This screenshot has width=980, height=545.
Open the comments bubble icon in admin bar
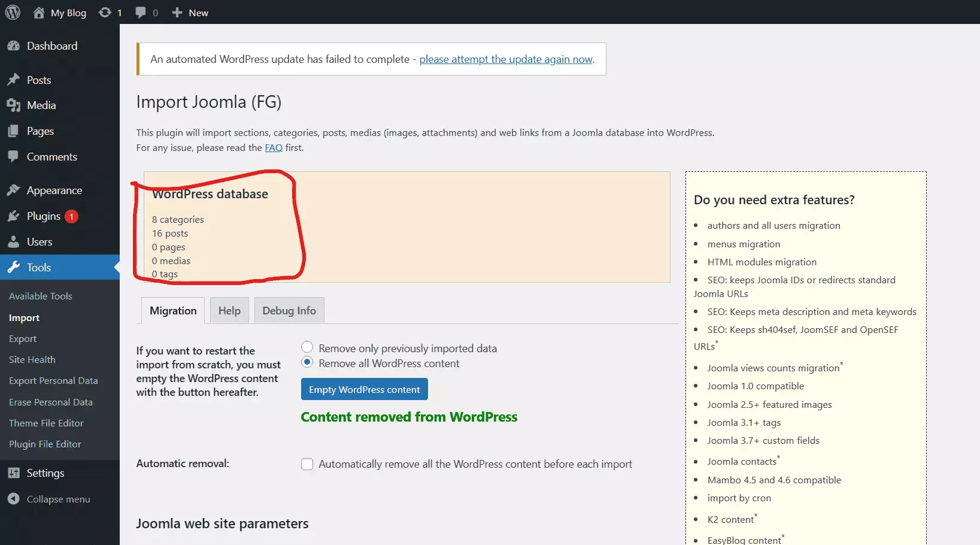[x=141, y=13]
